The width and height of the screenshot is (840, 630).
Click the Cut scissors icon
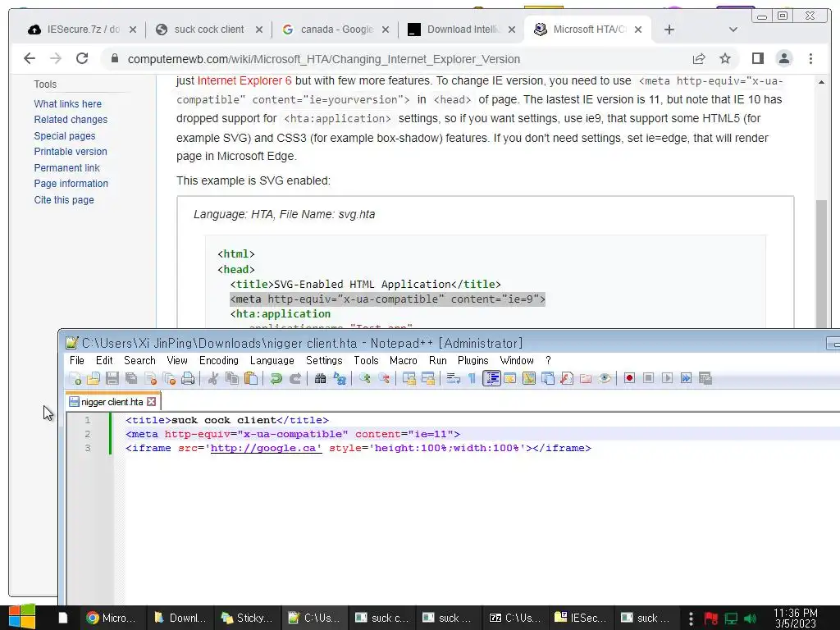[x=212, y=379]
